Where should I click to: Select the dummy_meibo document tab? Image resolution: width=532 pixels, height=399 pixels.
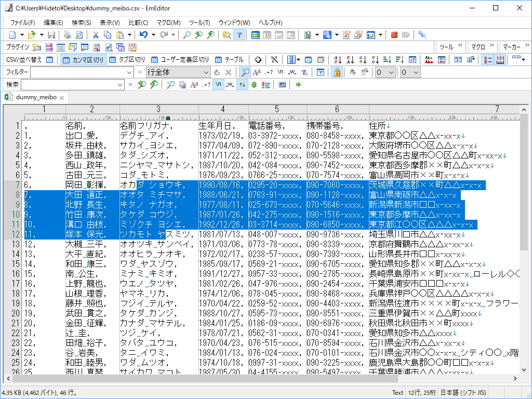[36, 97]
